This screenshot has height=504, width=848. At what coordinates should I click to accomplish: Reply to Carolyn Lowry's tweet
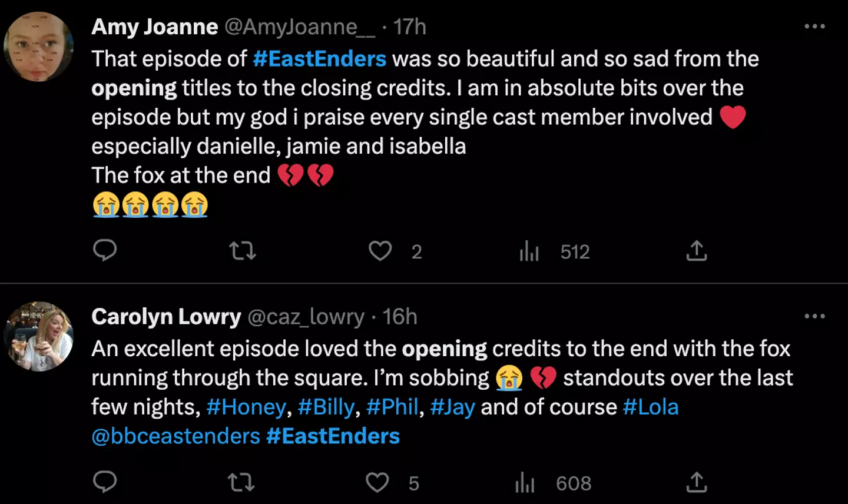pos(105,482)
